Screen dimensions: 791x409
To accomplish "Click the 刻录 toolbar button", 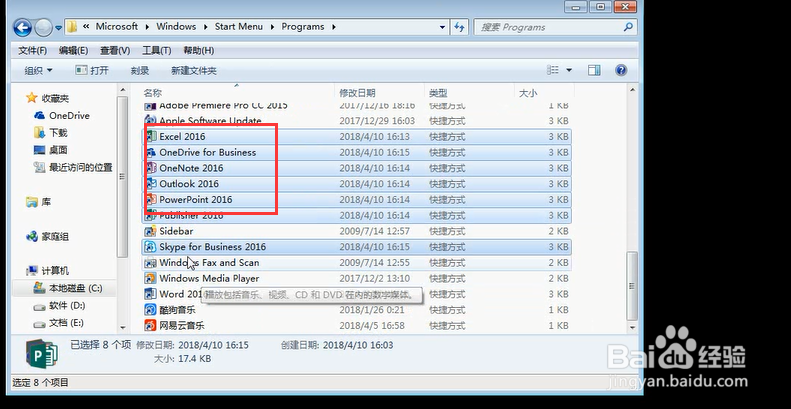I will pos(140,71).
